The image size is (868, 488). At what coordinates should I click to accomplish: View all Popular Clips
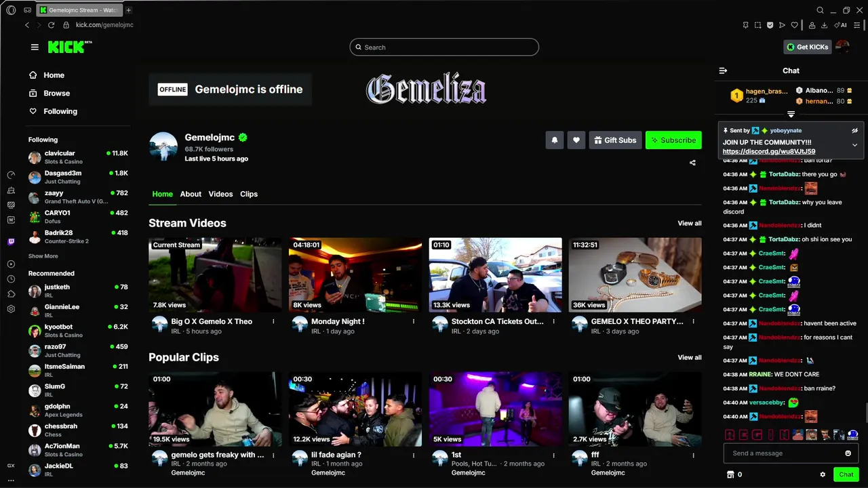click(690, 358)
